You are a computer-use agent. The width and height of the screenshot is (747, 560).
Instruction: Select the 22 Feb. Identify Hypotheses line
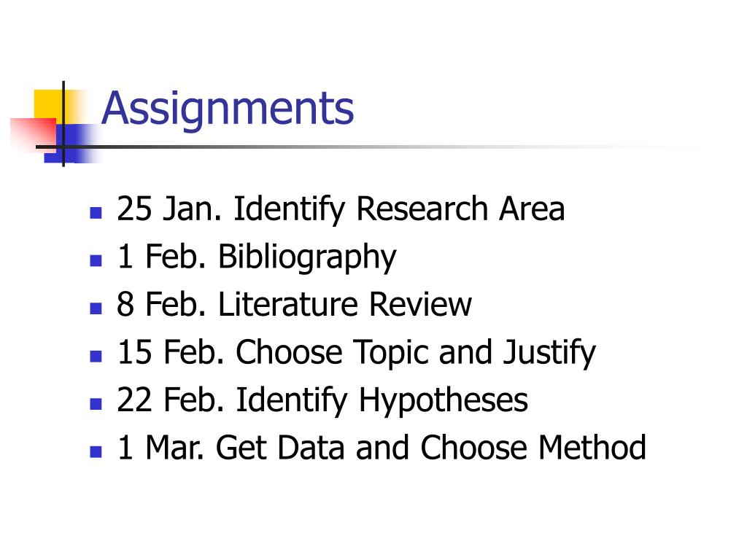(x=322, y=400)
